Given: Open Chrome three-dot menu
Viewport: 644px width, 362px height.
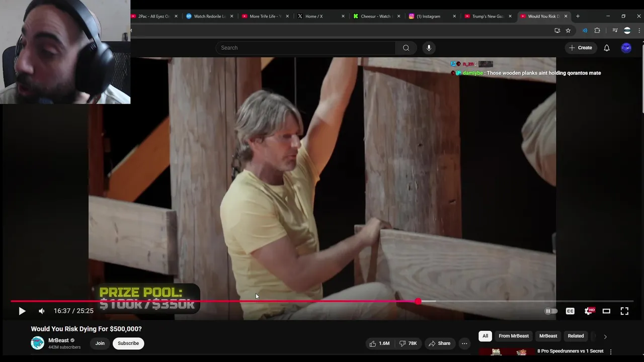Looking at the screenshot, I should point(639,31).
